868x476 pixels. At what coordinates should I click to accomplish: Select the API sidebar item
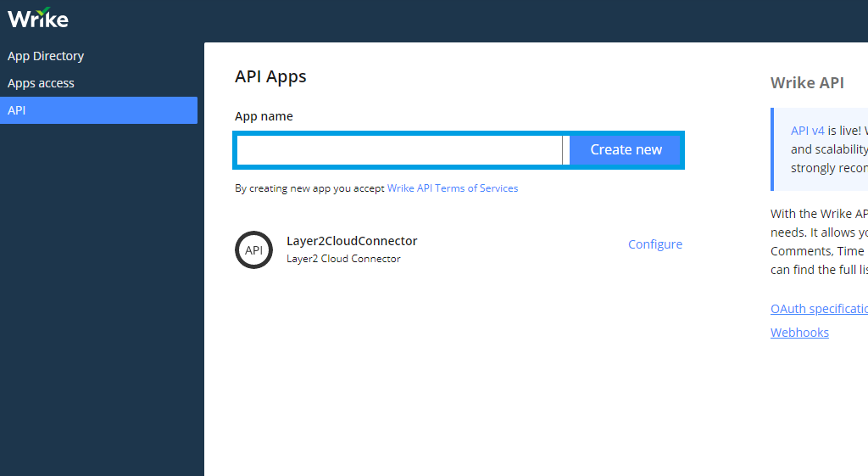[98, 110]
